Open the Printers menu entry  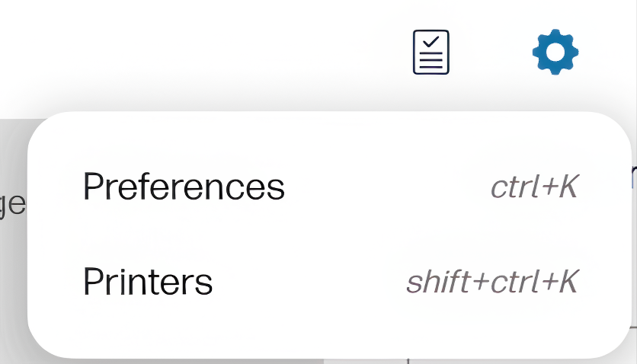148,282
